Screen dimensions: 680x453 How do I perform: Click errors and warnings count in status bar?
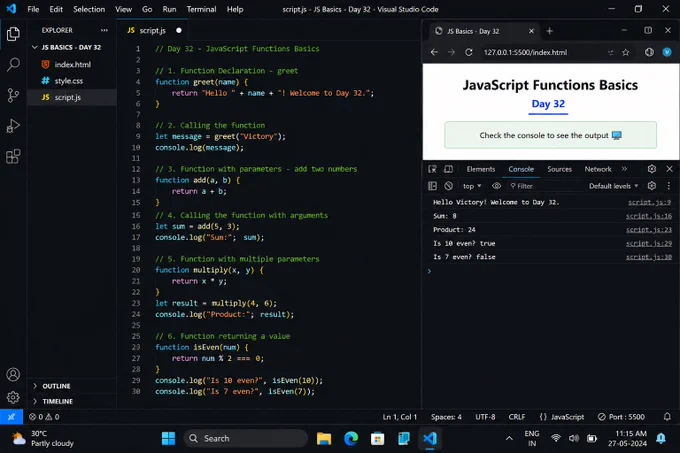(44, 417)
